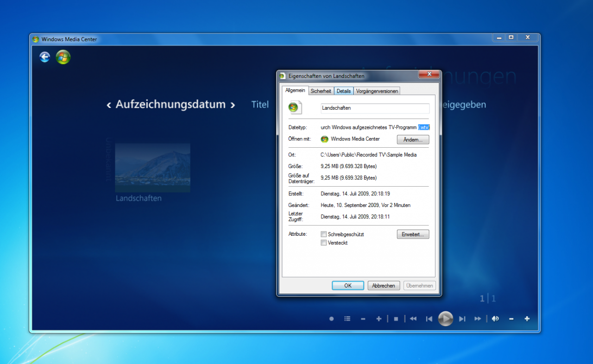Click the Erstellt date 20:18:19 value
Image resolution: width=593 pixels, height=364 pixels.
pyautogui.click(x=355, y=194)
